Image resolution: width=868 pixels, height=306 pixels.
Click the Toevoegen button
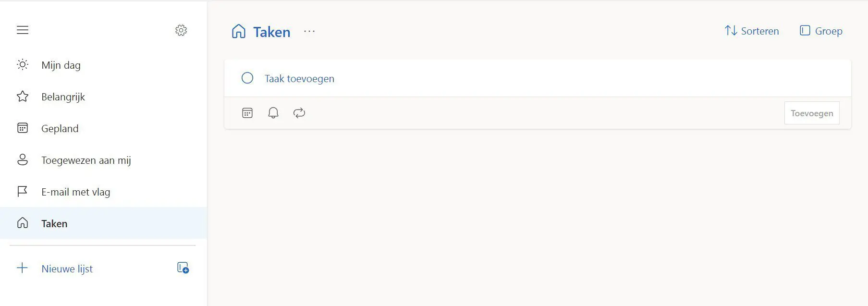coord(812,113)
